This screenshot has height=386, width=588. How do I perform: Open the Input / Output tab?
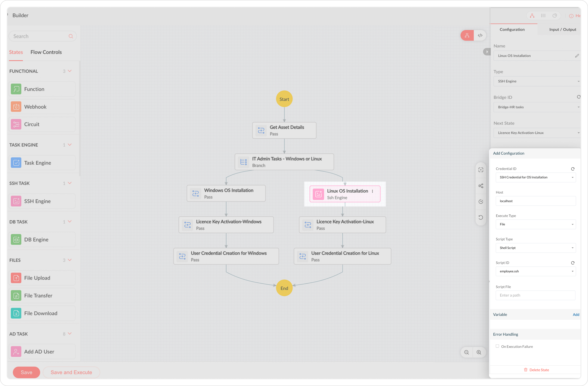pos(563,29)
